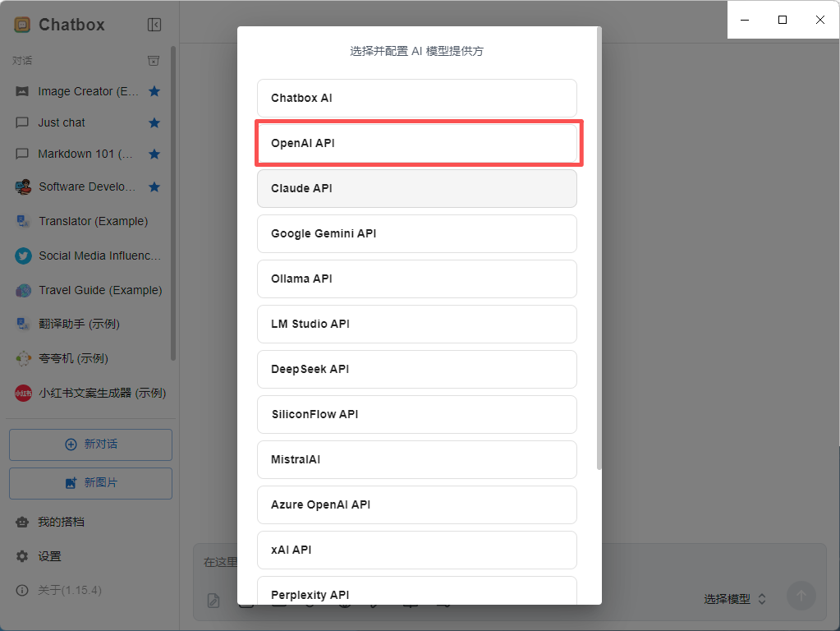
Task: Click the Translator (Example) avatar icon
Action: pyautogui.click(x=21, y=221)
